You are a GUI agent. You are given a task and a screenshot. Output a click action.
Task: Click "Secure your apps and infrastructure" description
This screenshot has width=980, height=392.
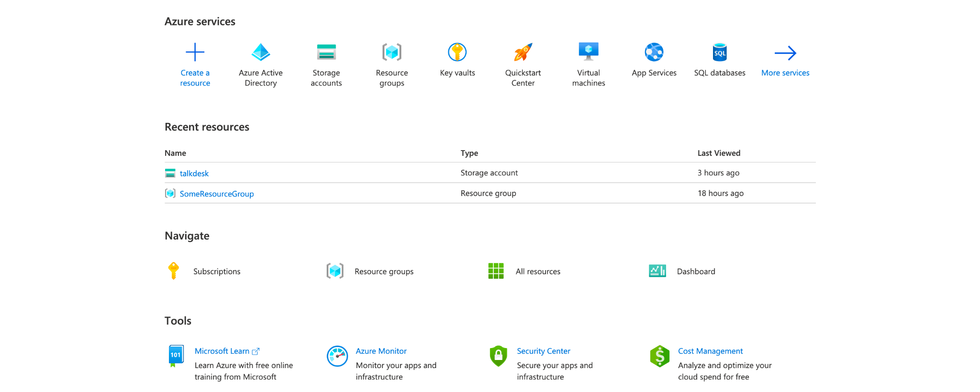(555, 371)
